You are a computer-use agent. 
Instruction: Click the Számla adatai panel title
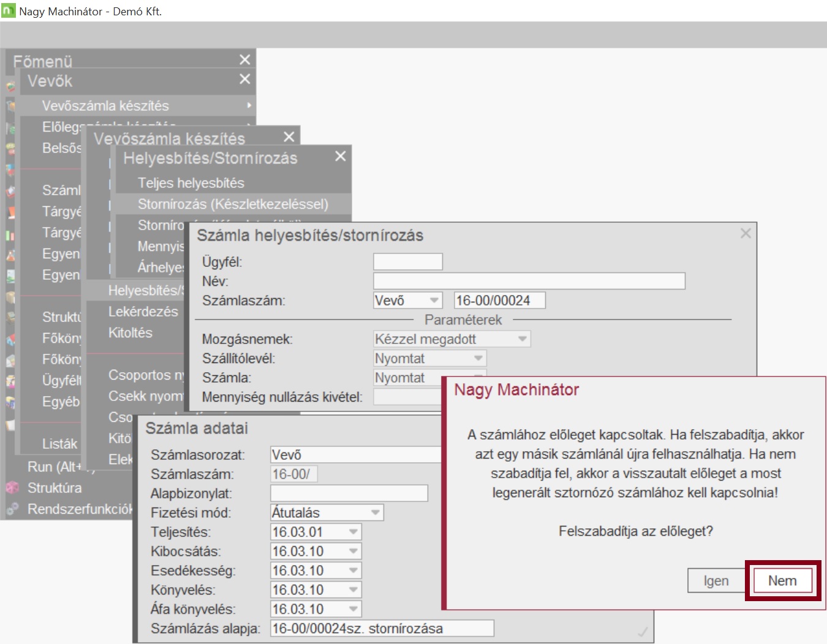click(x=197, y=429)
